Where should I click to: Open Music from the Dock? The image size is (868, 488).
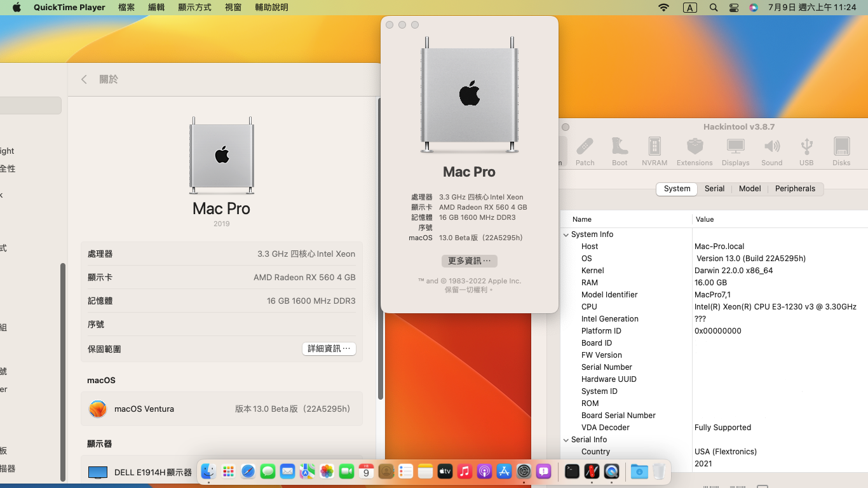(465, 471)
